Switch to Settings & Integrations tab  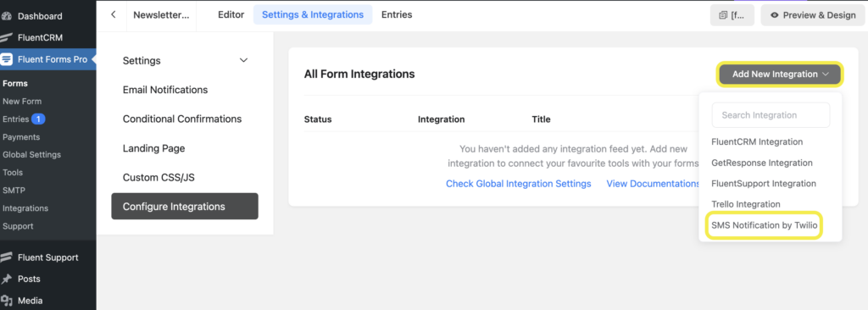point(313,15)
